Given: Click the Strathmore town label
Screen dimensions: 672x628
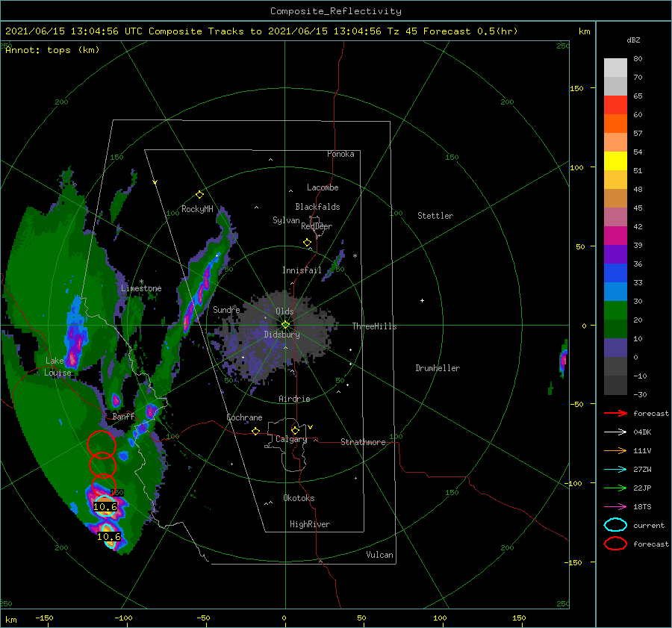Looking at the screenshot, I should pos(363,442).
